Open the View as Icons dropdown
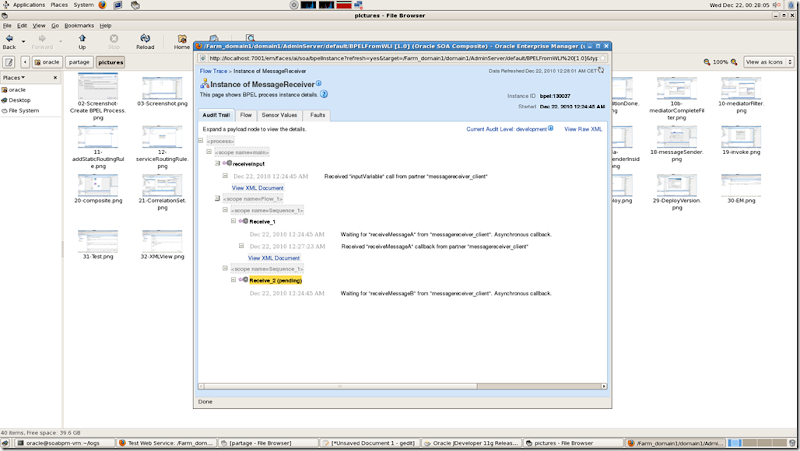This screenshot has height=451, width=800. tap(768, 62)
